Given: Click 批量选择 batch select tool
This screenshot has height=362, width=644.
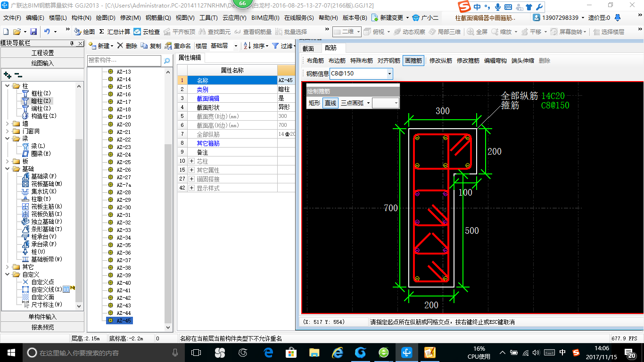Looking at the screenshot, I should tap(291, 32).
